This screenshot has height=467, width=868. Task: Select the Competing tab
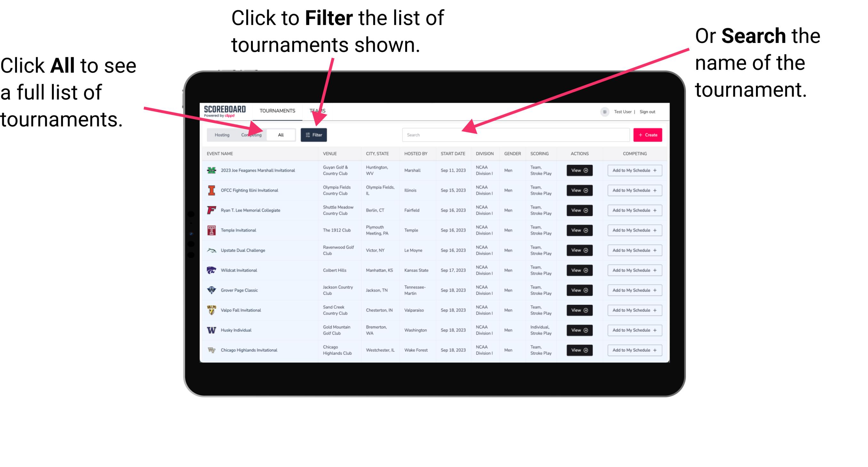pyautogui.click(x=251, y=134)
